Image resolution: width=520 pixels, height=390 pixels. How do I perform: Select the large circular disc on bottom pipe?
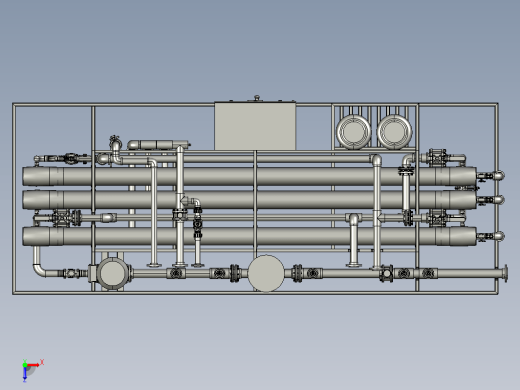coord(266,273)
